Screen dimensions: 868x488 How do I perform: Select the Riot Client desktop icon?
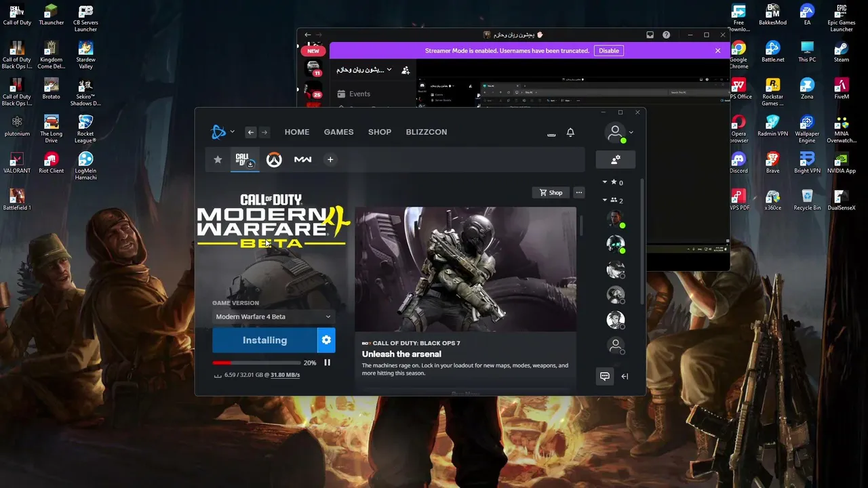pyautogui.click(x=51, y=163)
